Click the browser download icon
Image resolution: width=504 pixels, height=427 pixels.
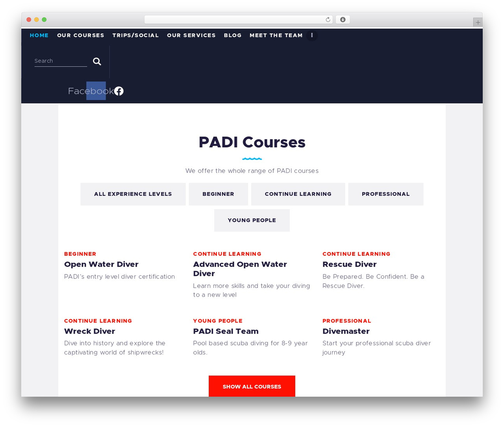[343, 20]
